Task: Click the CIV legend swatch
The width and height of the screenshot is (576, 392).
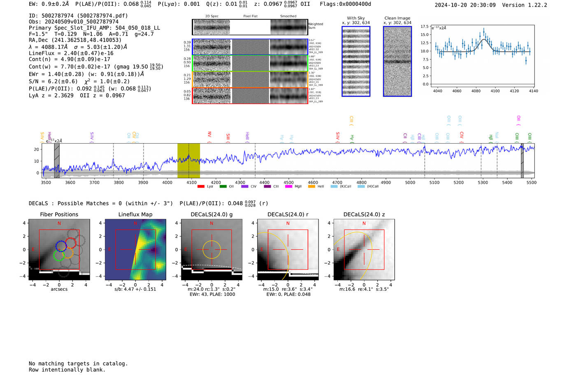Action: tap(245, 187)
